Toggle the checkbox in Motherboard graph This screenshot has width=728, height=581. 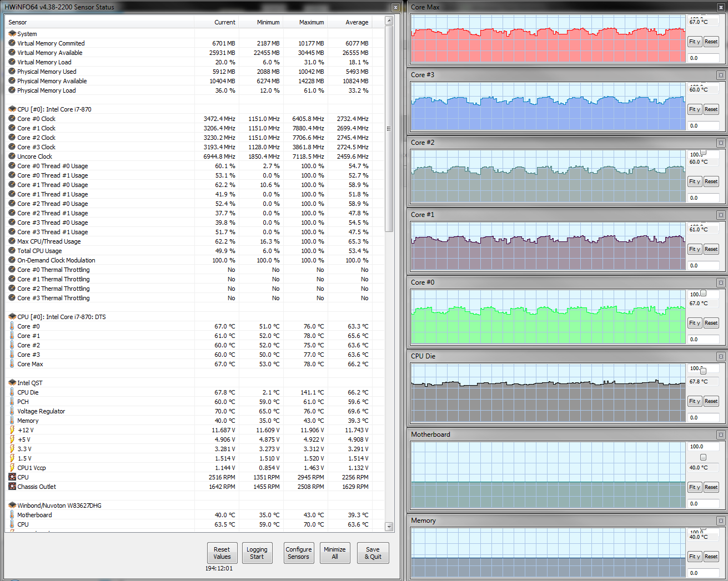703,457
